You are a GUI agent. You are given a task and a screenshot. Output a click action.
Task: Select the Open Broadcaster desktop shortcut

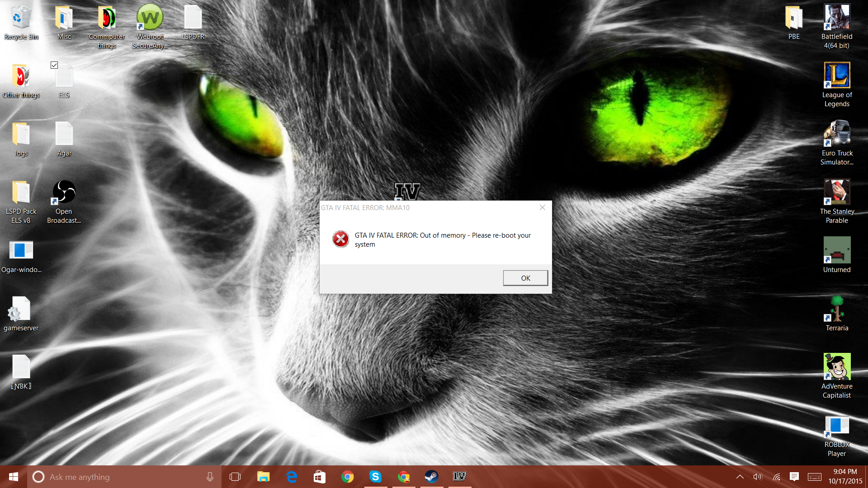[64, 192]
